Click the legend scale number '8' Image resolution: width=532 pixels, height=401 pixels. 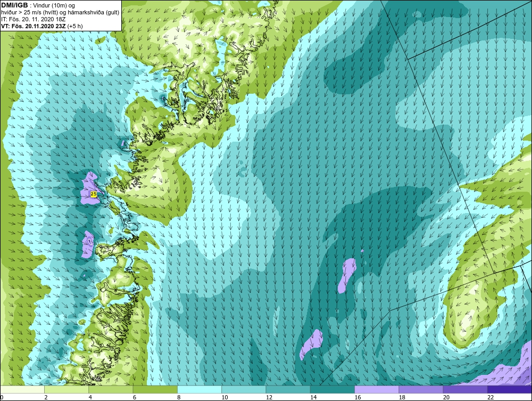[x=179, y=397]
